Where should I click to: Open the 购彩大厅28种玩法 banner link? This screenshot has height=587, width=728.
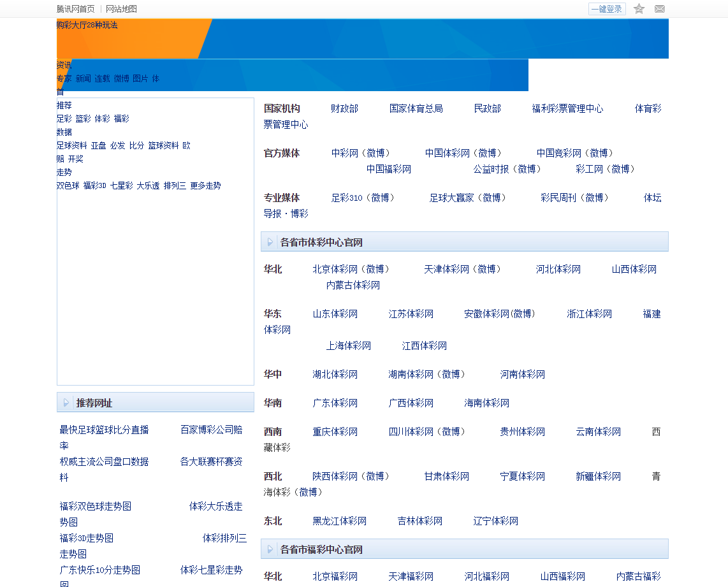[x=87, y=25]
